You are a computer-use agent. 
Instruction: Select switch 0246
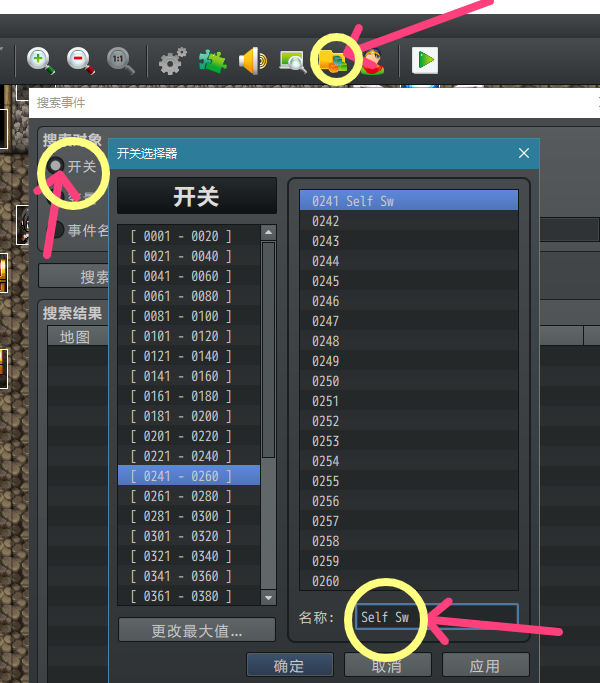(x=409, y=301)
